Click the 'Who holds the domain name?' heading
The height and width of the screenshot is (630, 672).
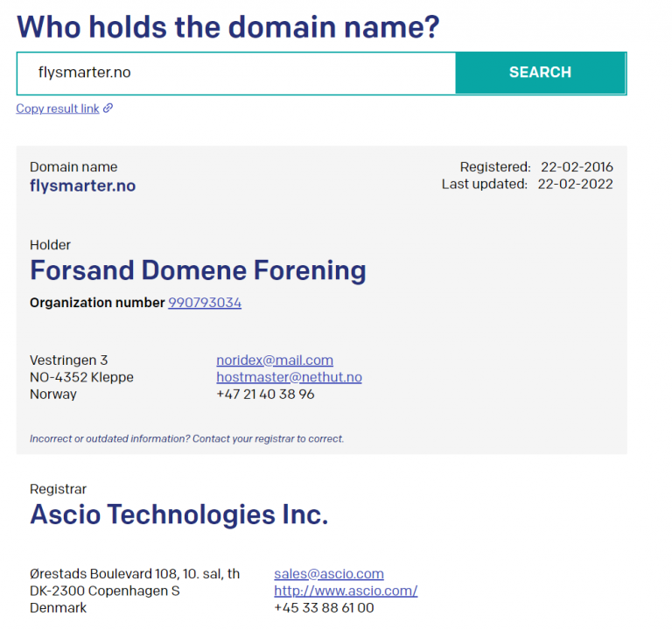click(x=227, y=26)
